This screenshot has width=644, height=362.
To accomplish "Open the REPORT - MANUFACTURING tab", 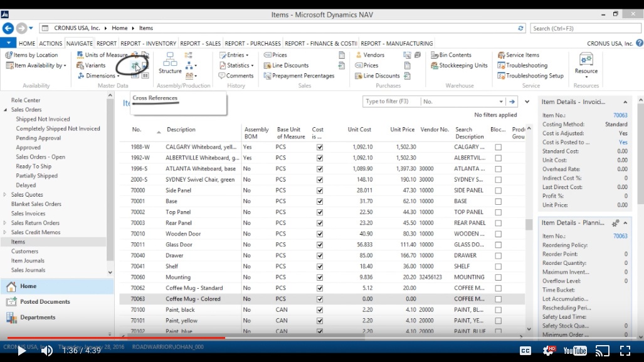I will [397, 43].
